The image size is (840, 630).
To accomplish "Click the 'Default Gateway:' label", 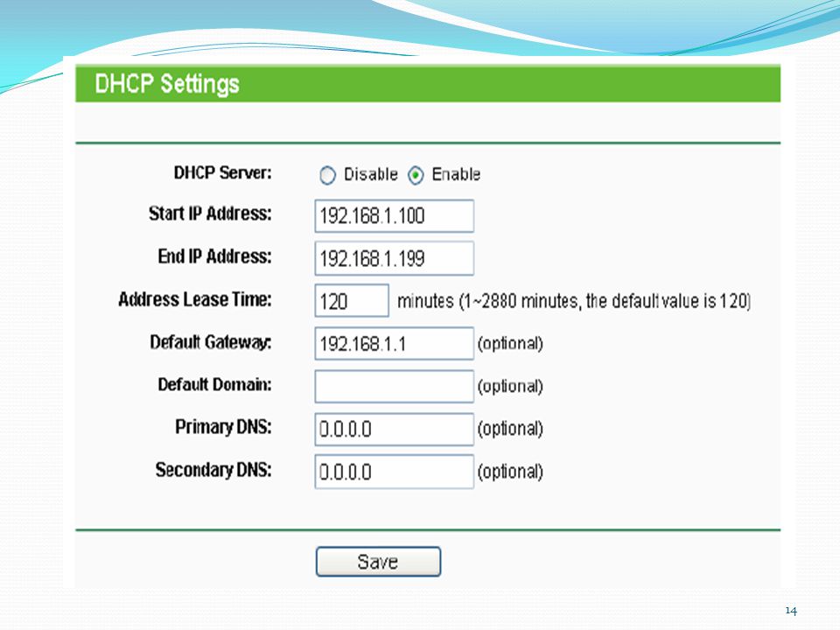I will [x=211, y=342].
